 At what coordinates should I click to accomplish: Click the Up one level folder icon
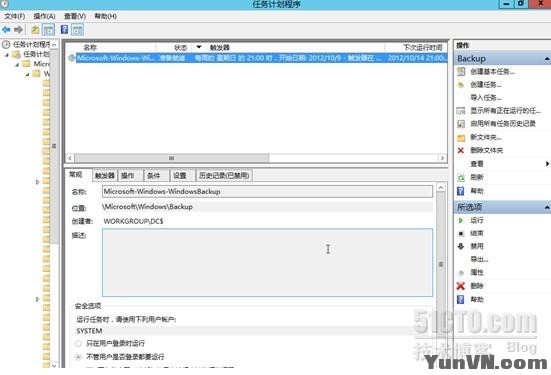point(35,30)
